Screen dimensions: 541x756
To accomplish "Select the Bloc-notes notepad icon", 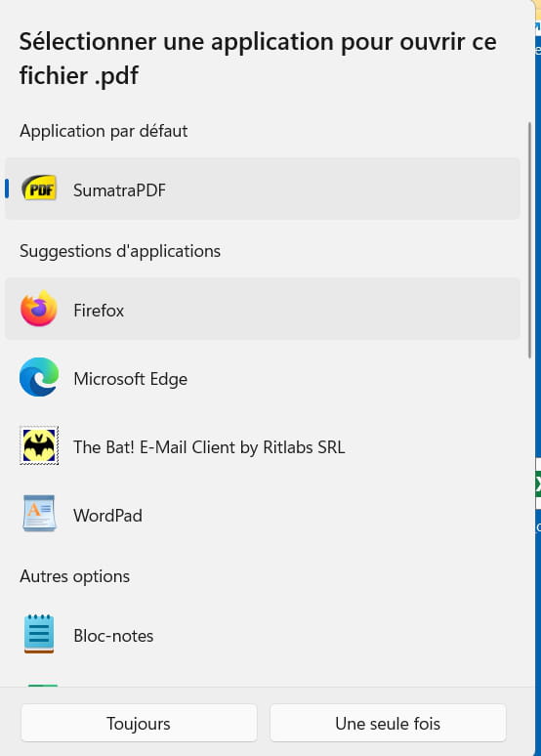I will tap(39, 634).
